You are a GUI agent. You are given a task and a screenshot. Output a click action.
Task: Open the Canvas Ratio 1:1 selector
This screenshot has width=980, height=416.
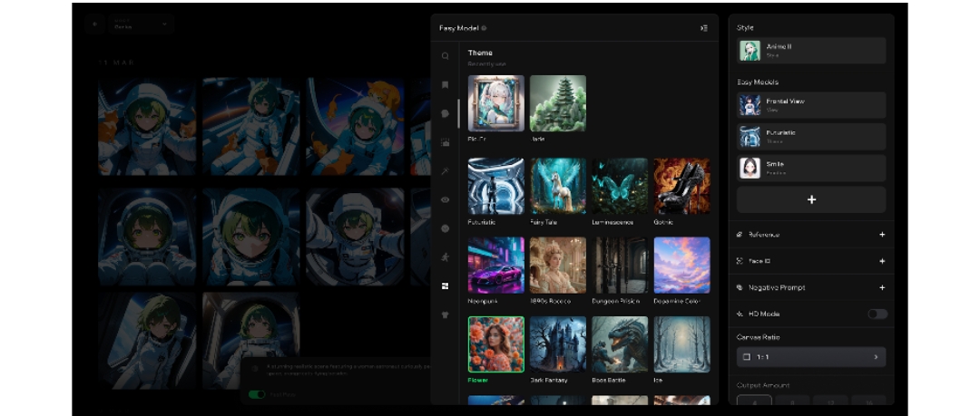click(810, 357)
